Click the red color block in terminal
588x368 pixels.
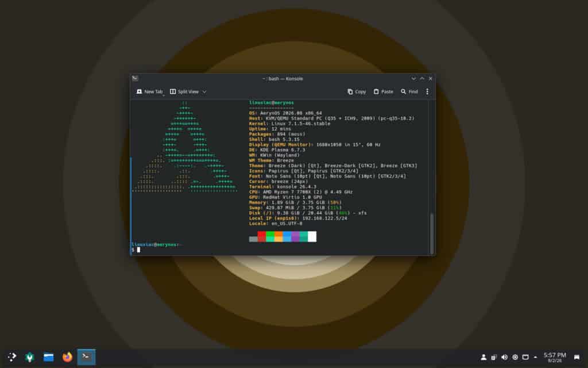click(262, 236)
